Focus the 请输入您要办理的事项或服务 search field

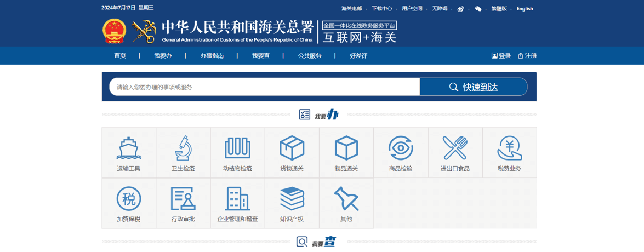click(x=265, y=87)
